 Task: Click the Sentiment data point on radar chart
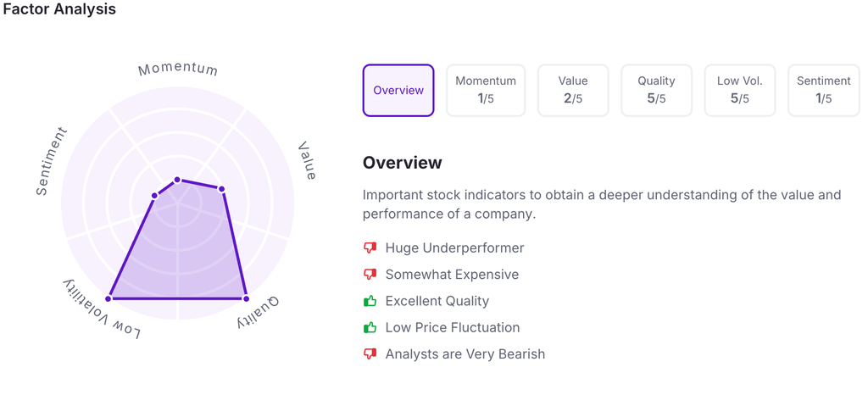tap(154, 196)
